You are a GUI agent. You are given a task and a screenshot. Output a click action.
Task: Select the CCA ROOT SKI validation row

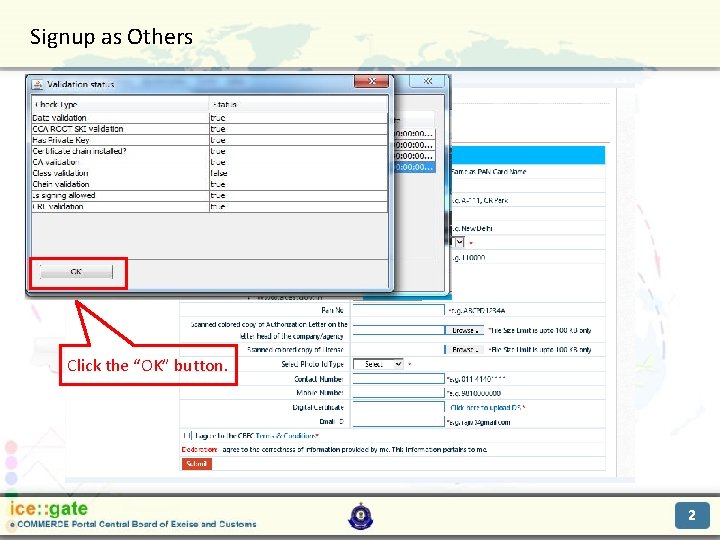209,129
